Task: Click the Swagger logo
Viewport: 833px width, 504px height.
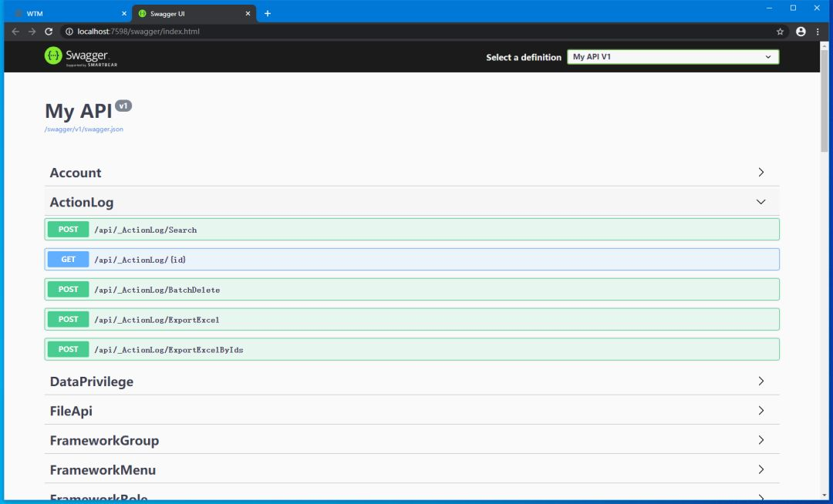Action: (x=81, y=56)
